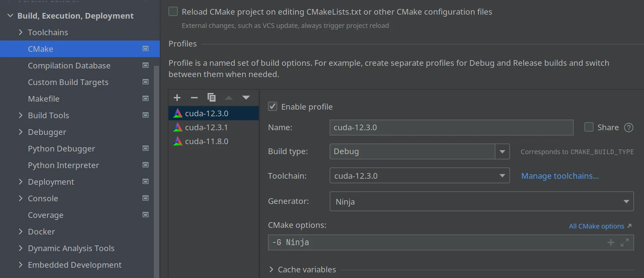Add a new CMake profile
644x278 pixels.
point(177,98)
